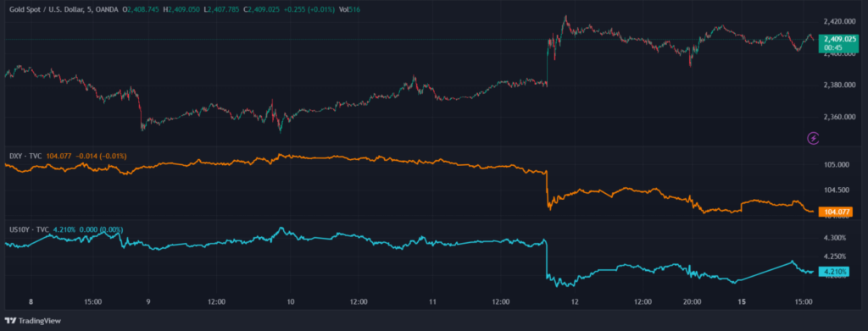Click the date label 12 on time axis
The image size is (868, 331).
[x=576, y=301]
